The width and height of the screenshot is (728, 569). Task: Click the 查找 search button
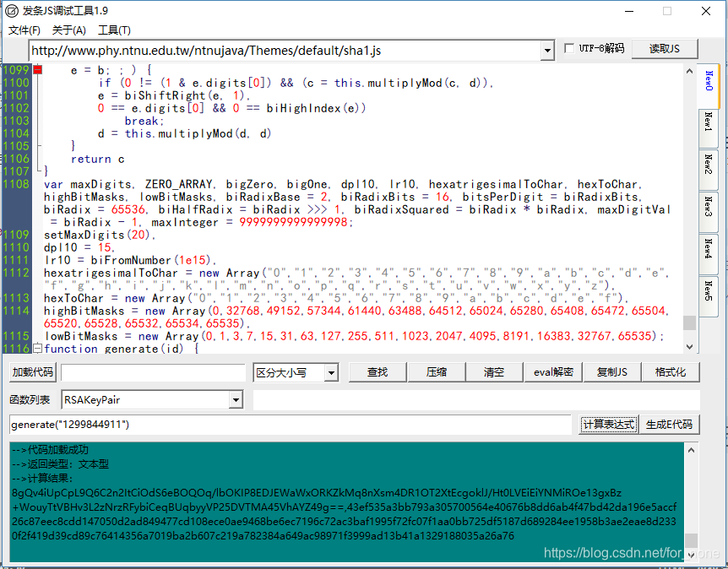(x=378, y=372)
